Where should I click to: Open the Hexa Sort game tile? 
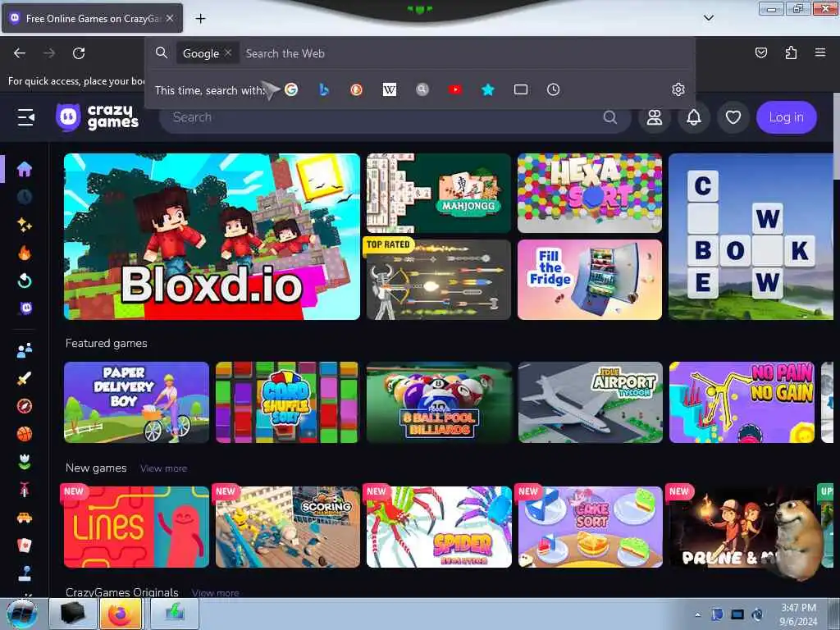[x=590, y=193]
